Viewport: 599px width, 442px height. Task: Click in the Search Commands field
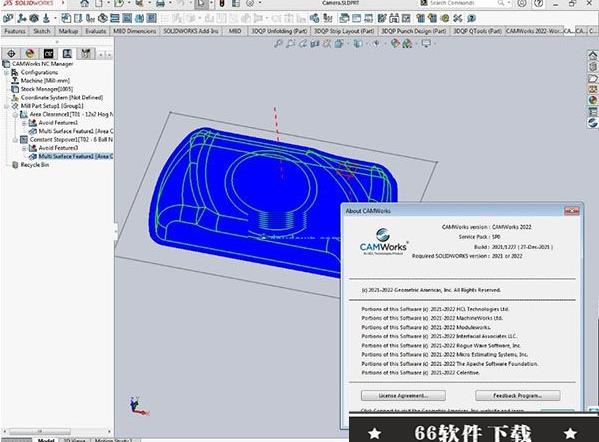pyautogui.click(x=462, y=3)
